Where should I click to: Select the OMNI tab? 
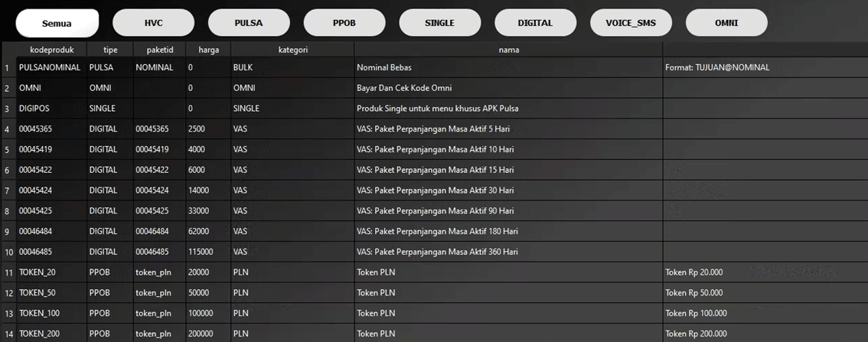coord(726,23)
